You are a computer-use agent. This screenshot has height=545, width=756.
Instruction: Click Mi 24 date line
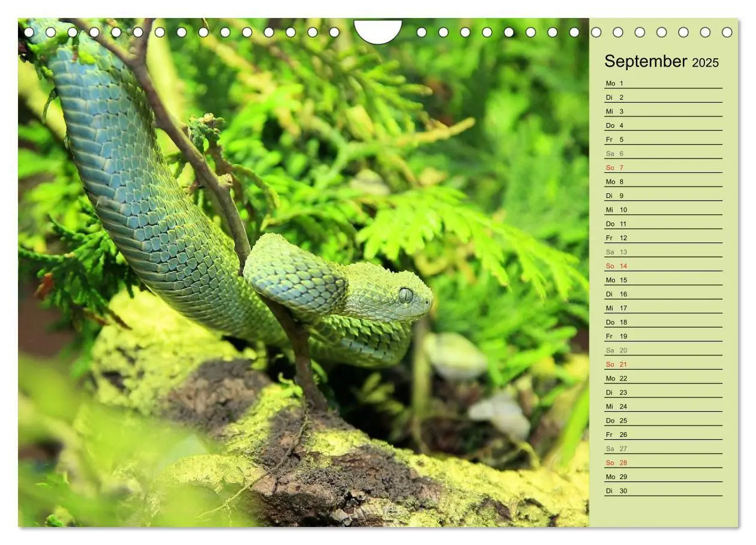(663, 406)
